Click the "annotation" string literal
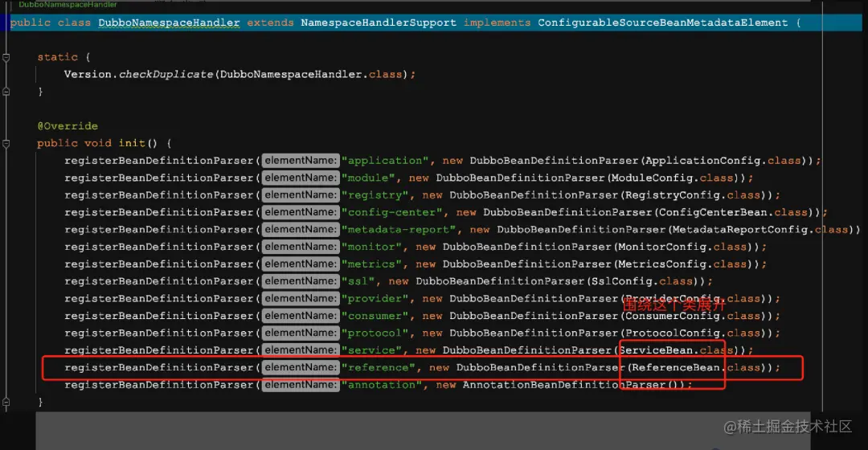The image size is (868, 450). (x=382, y=385)
